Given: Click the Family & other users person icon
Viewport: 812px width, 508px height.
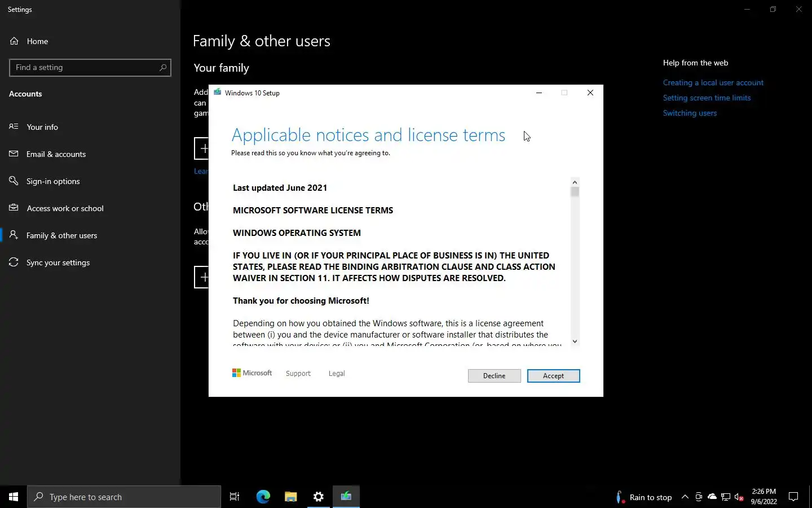Looking at the screenshot, I should [14, 235].
